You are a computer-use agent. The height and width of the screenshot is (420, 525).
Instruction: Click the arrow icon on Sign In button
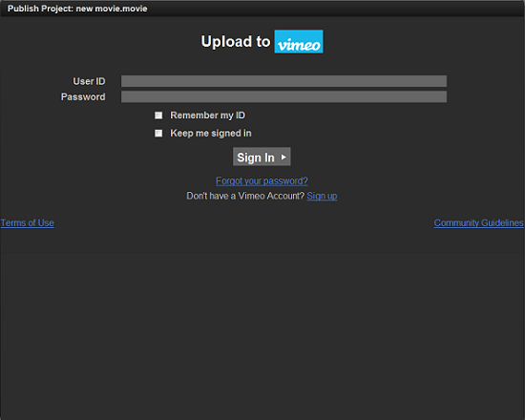point(283,157)
